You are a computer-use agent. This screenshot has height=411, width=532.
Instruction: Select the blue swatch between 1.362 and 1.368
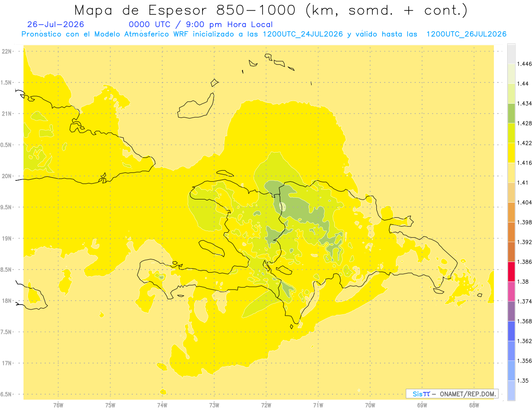[x=511, y=331]
